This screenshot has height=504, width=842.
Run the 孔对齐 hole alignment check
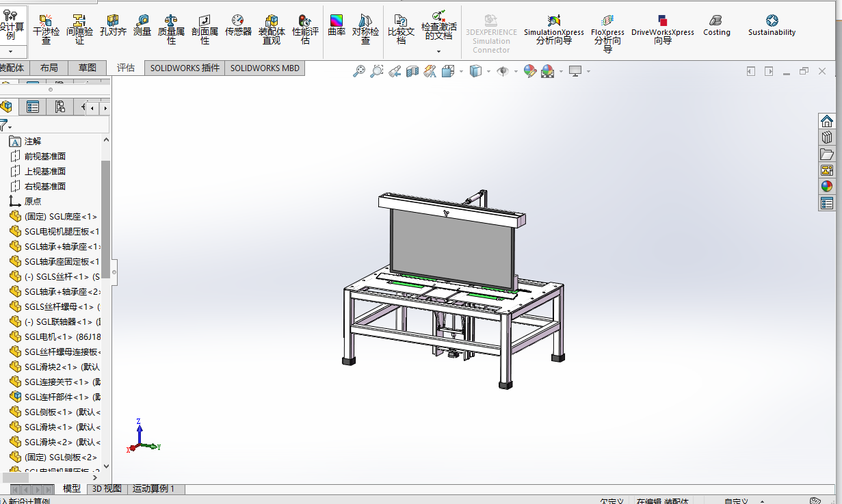113,25
